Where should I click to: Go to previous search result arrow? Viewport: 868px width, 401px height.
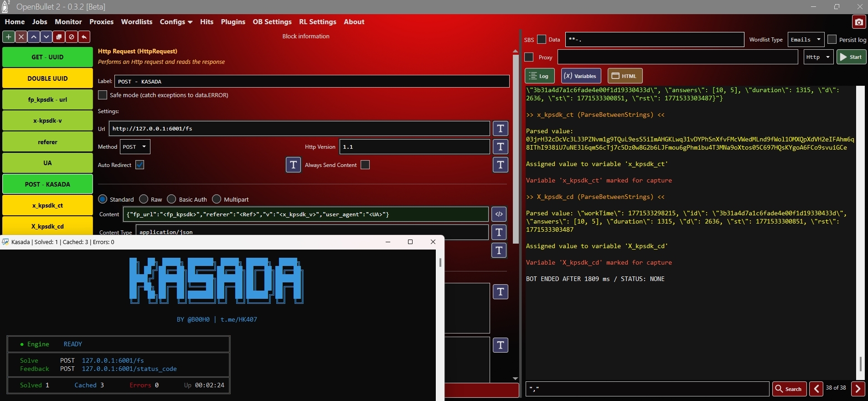click(816, 389)
